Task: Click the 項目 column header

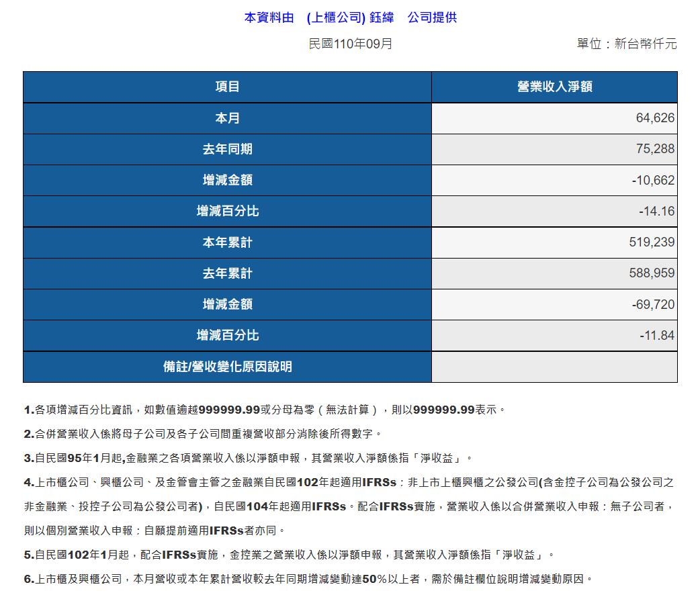Action: [x=227, y=87]
